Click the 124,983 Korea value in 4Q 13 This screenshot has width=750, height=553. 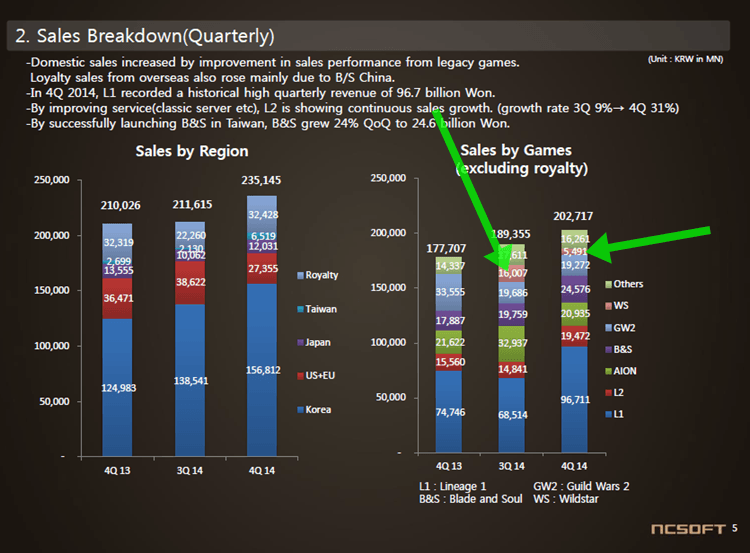(119, 388)
